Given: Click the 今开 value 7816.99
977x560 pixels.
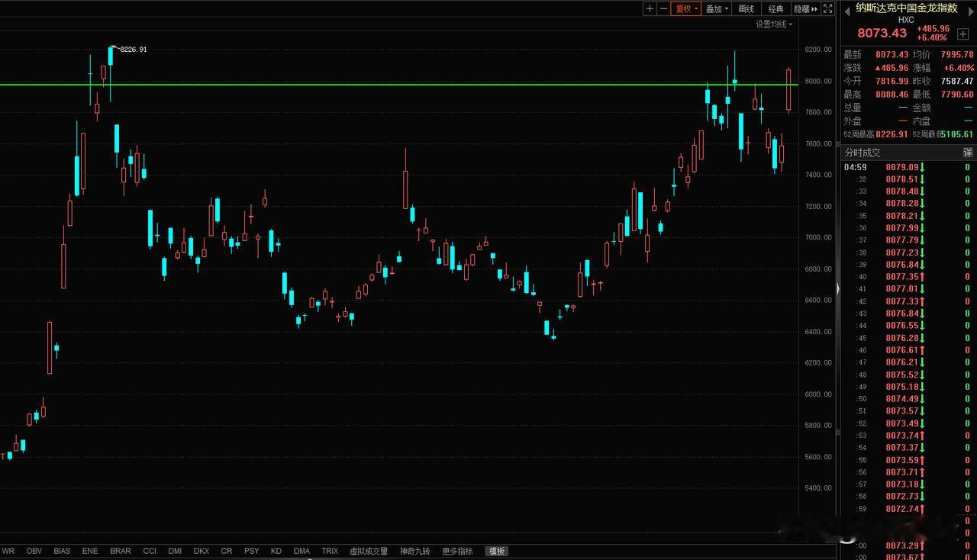Looking at the screenshot, I should 892,81.
